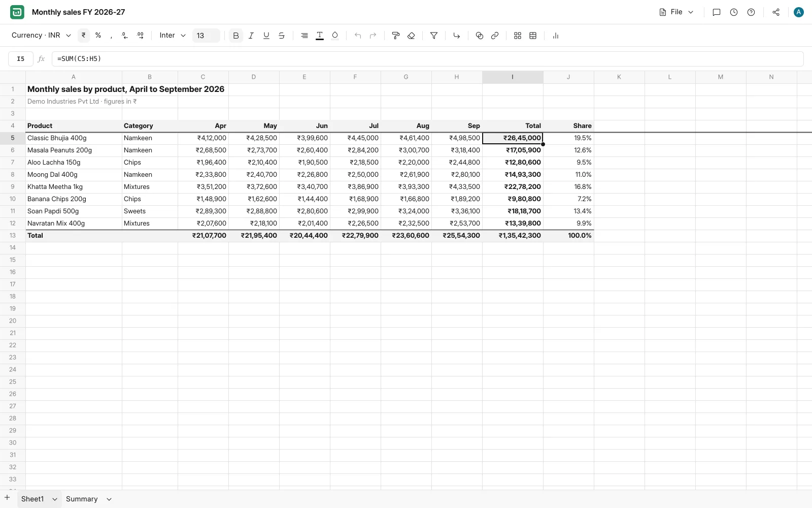Viewport: 812px width, 508px height.
Task: Click the cell reference box I5
Action: coord(21,59)
